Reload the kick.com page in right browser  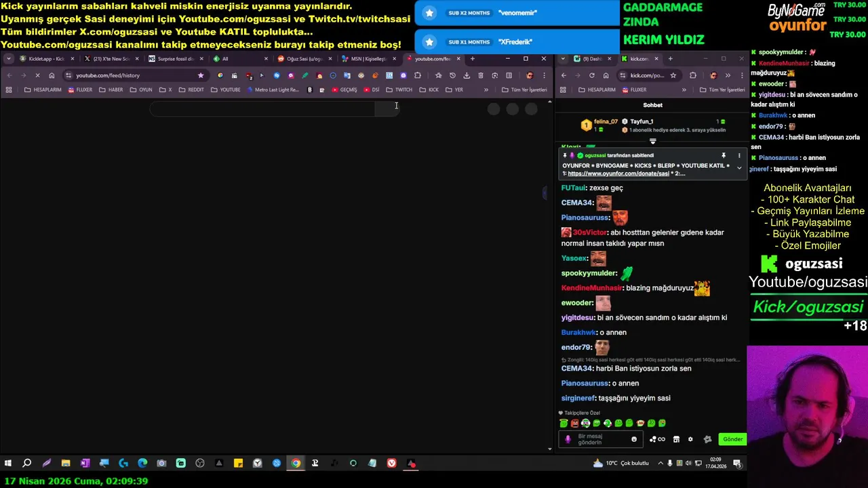592,75
